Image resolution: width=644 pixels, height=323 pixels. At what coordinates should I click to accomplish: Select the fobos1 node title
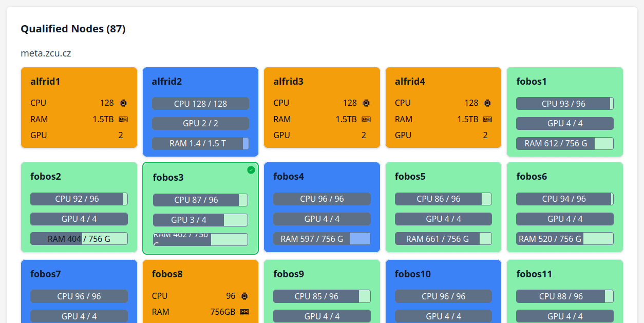pyautogui.click(x=532, y=81)
